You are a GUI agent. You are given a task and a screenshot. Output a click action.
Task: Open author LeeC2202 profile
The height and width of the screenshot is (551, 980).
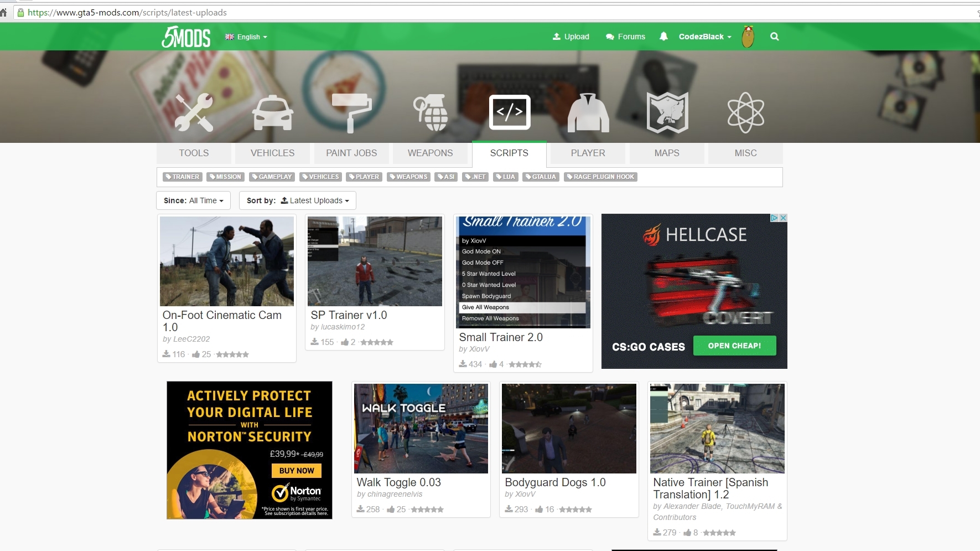(191, 339)
